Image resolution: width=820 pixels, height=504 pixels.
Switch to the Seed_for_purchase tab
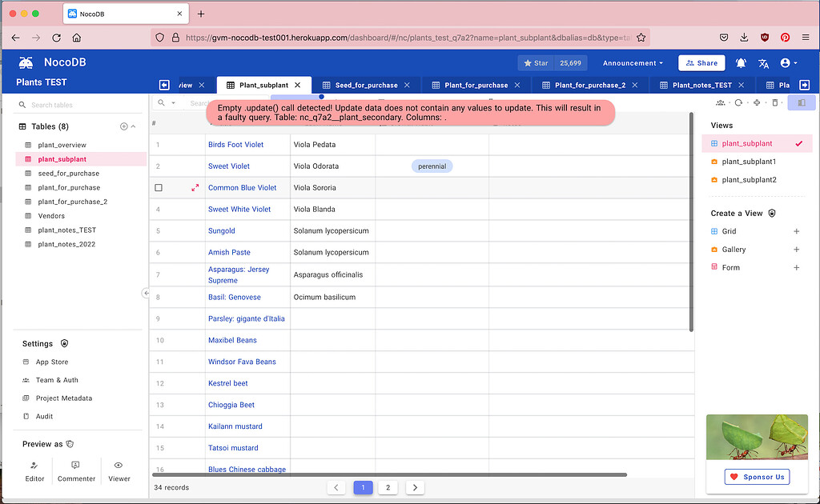pos(365,84)
